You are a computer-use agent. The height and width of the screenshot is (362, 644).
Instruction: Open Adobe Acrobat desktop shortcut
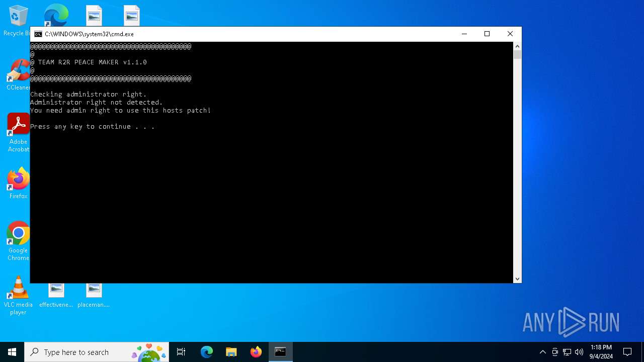tap(18, 132)
